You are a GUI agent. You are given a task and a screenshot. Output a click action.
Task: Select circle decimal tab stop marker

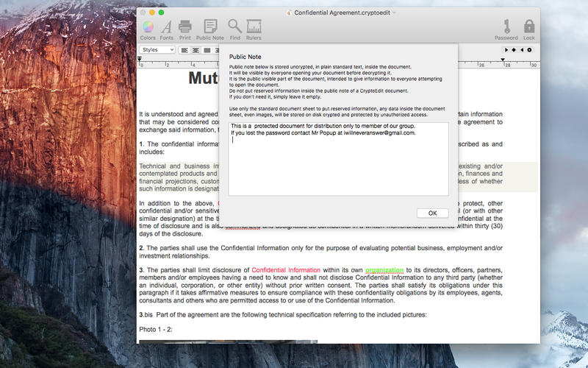[529, 50]
